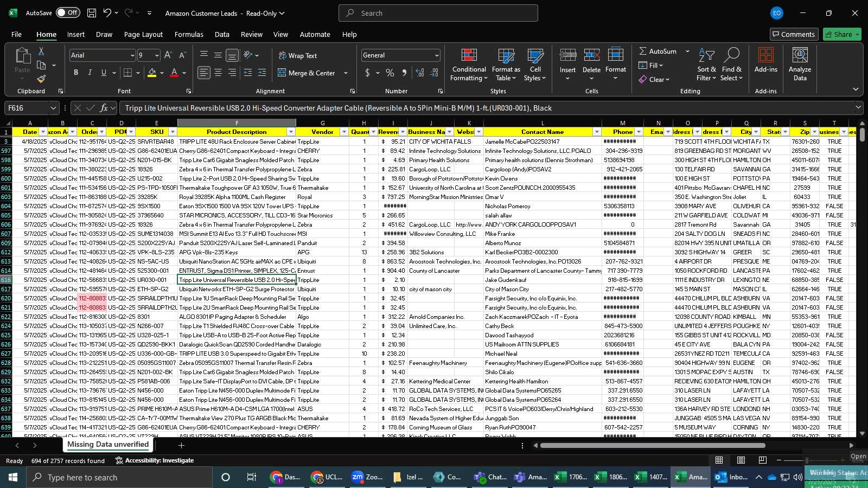Apply the red Font Color swatch

point(174,73)
